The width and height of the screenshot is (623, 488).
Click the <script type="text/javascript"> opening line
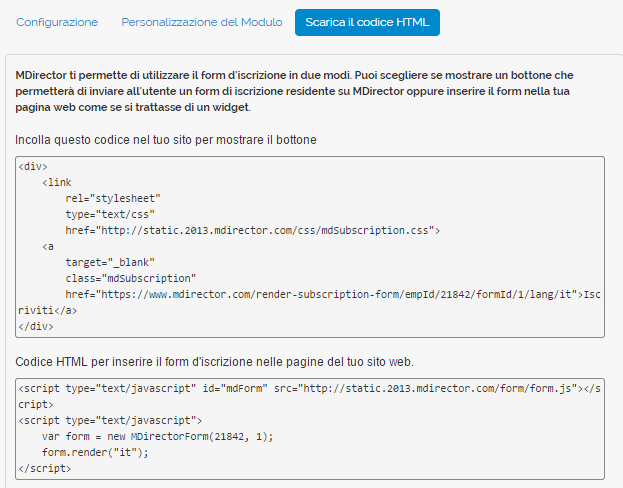(x=110, y=421)
